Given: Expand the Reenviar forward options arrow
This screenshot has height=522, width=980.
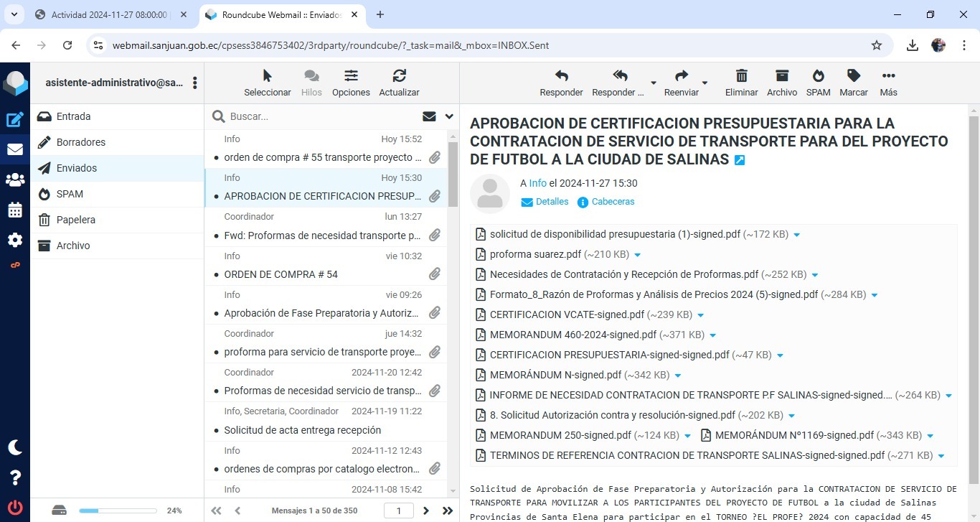Looking at the screenshot, I should click(x=705, y=83).
